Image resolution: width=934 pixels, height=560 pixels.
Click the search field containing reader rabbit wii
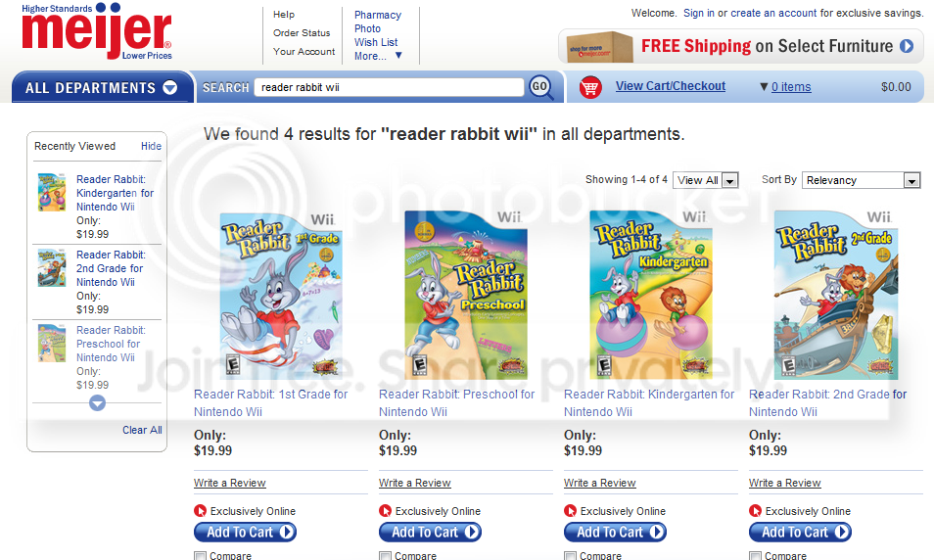tap(389, 87)
